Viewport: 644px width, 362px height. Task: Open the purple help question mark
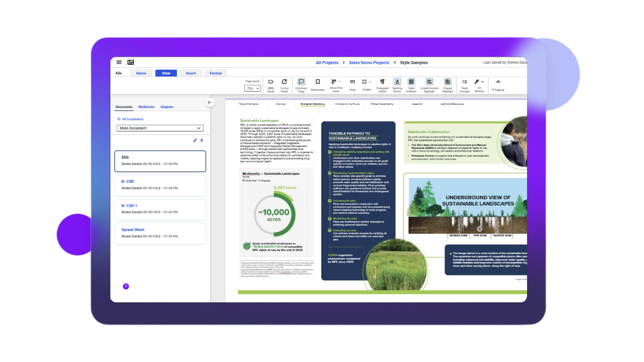click(126, 286)
